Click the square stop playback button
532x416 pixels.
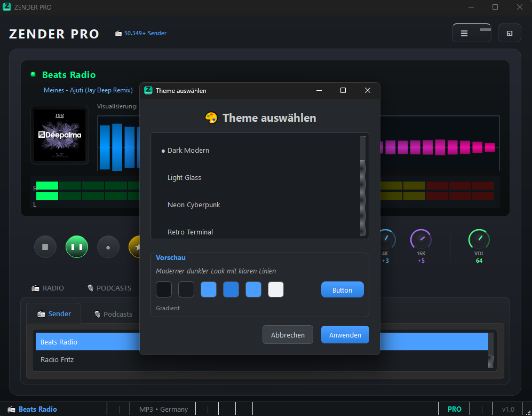coord(45,247)
